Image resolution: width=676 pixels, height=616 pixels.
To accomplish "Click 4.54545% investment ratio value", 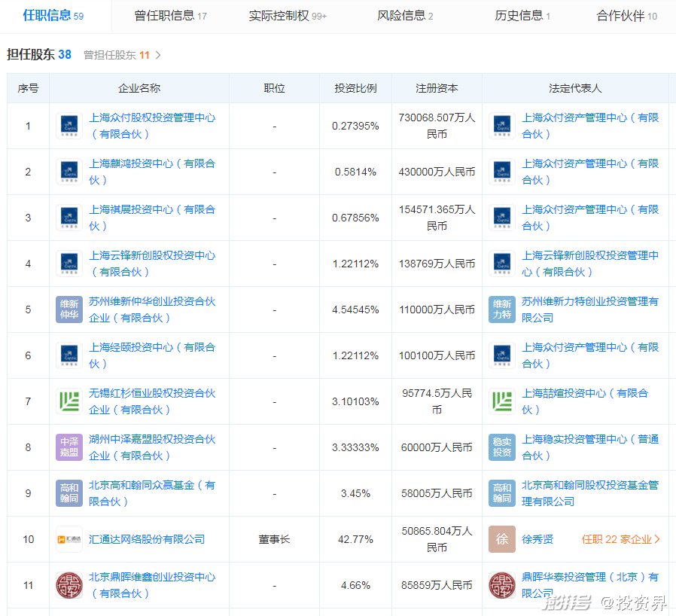I will pos(355,310).
